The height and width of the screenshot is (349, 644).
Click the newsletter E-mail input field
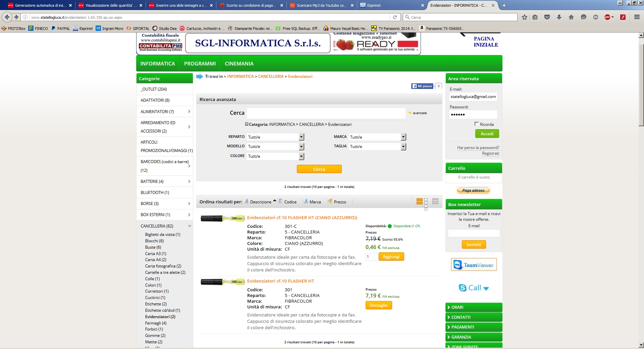pyautogui.click(x=474, y=233)
